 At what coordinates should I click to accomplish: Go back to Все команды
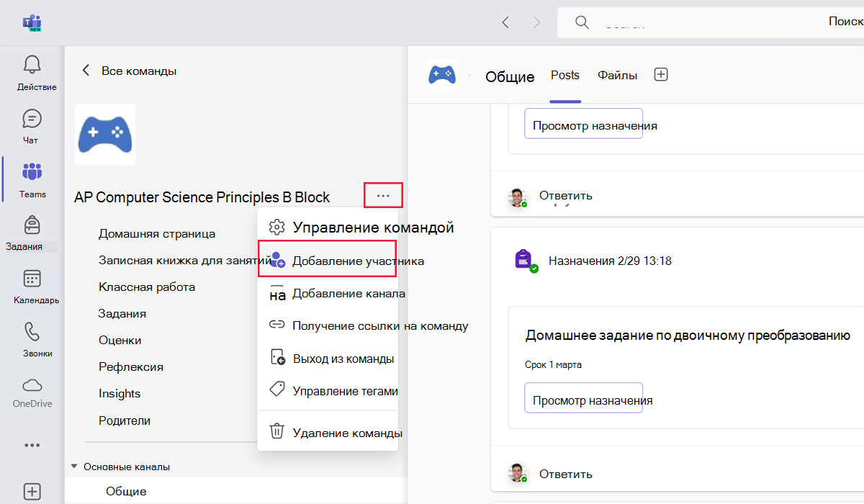[x=129, y=71]
